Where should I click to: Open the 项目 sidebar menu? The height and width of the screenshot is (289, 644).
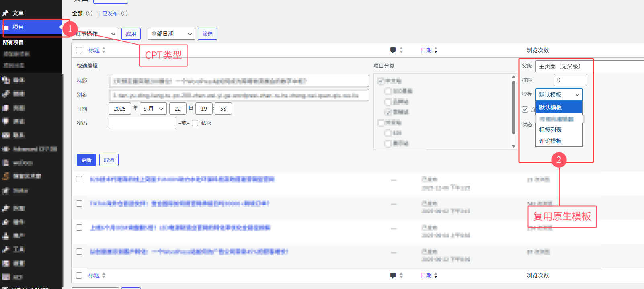click(31, 27)
